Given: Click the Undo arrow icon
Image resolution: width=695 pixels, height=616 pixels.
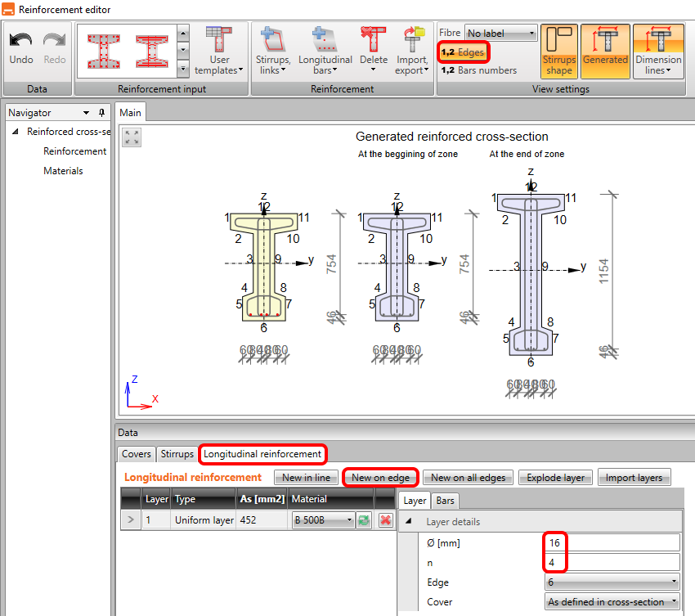Looking at the screenshot, I should [x=21, y=41].
